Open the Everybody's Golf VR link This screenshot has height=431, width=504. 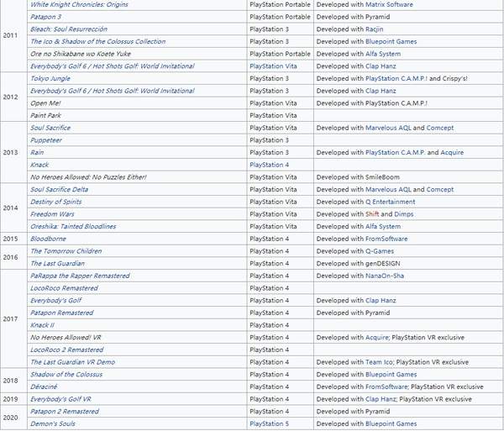[x=60, y=399]
